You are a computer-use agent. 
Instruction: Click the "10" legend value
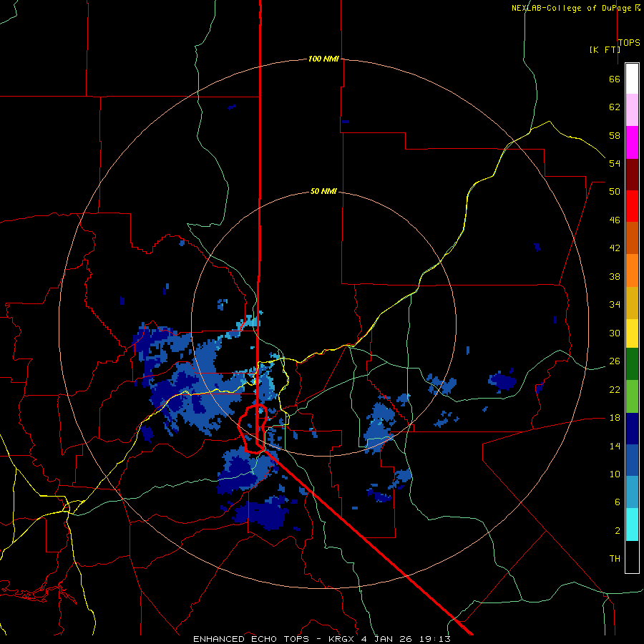[615, 474]
